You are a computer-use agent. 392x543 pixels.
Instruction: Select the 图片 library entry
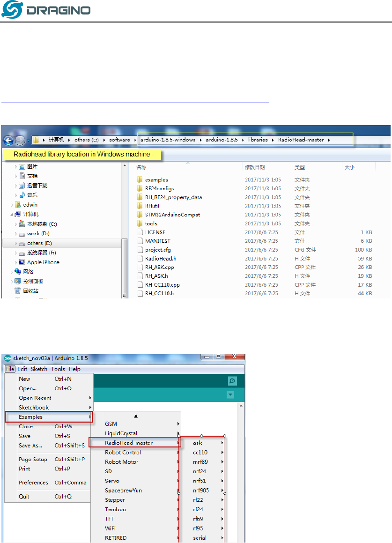pos(32,167)
